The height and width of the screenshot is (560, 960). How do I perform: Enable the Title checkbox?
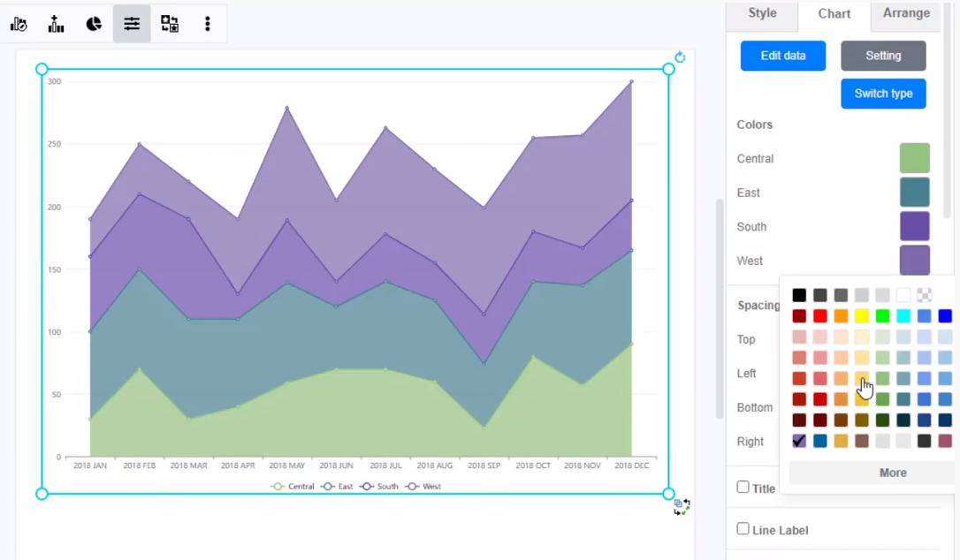click(743, 488)
